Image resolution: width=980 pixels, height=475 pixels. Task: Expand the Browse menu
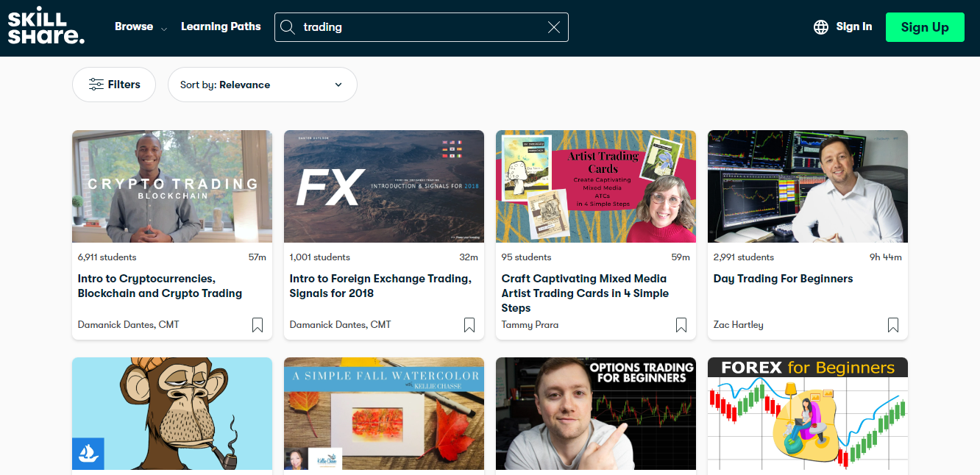tap(141, 27)
